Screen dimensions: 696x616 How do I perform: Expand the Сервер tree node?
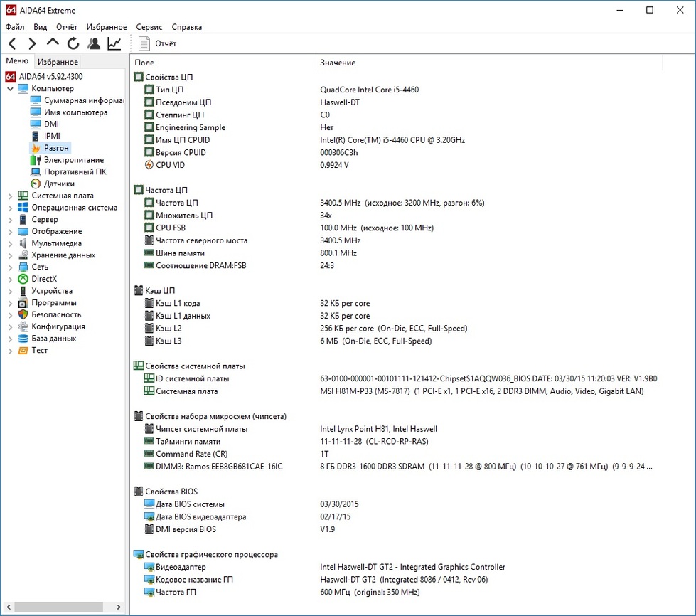click(10, 220)
